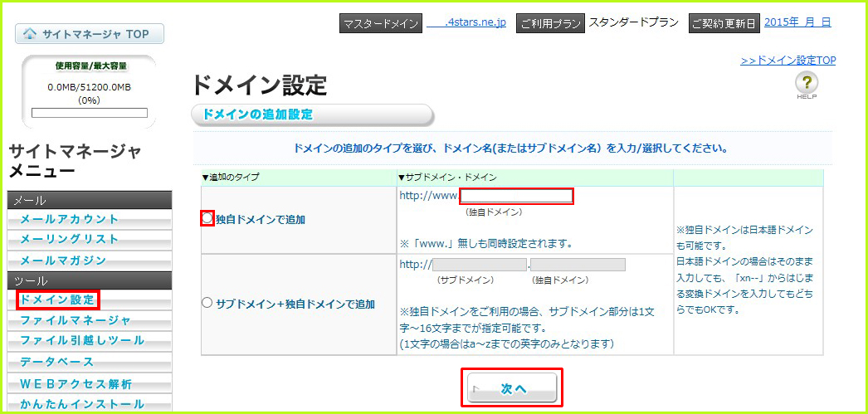Open the 4stars.ne.jp master domain link
This screenshot has height=414, width=868.
(466, 22)
